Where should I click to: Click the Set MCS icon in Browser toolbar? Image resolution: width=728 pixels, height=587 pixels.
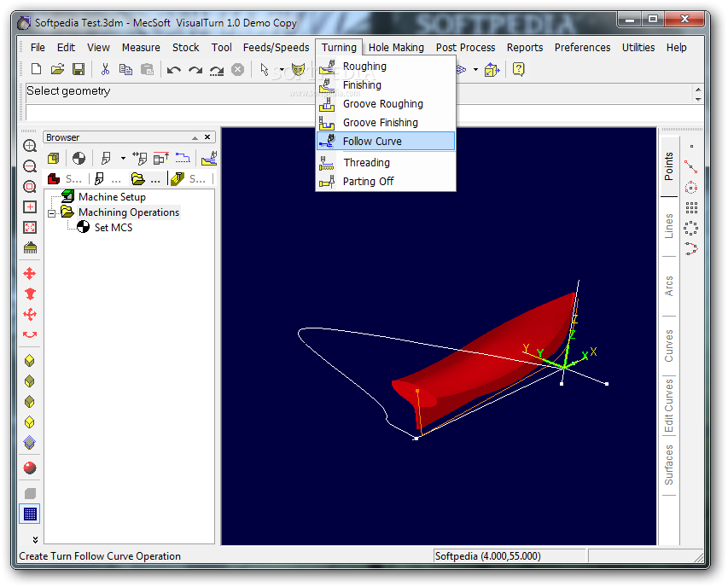[x=79, y=159]
